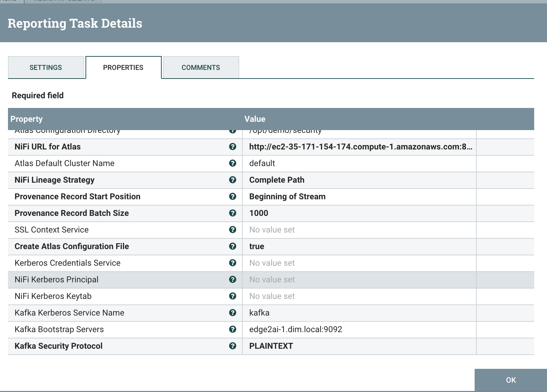The image size is (547, 392).
Task: Click help icon for Kafka Security Protocol
Action: [x=233, y=346]
